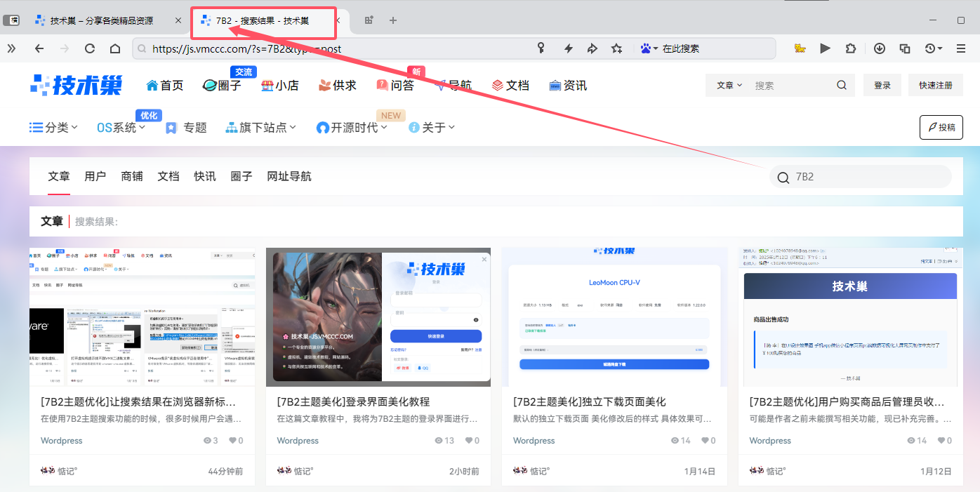Expand the 关于 about menu
The width and height of the screenshot is (980, 492).
[432, 127]
